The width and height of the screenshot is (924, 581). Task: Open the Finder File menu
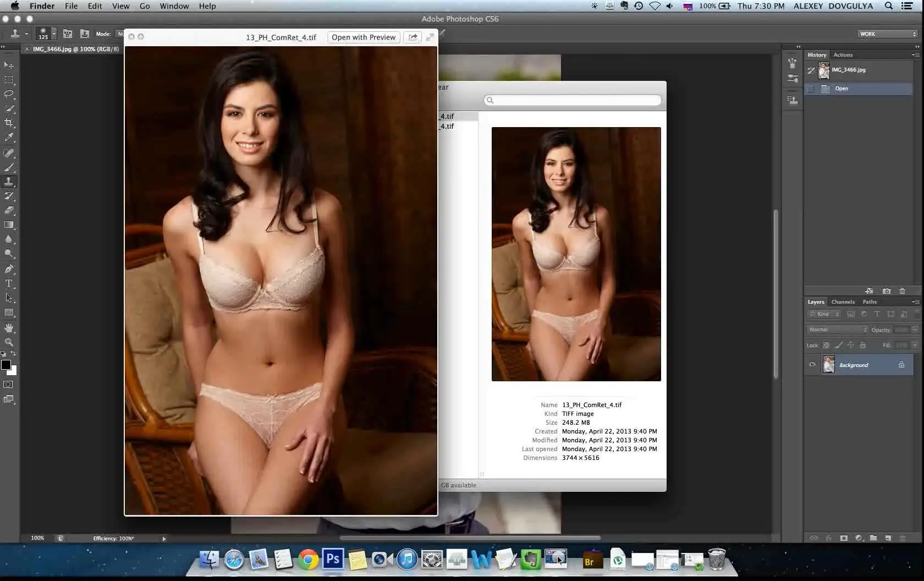(x=71, y=6)
